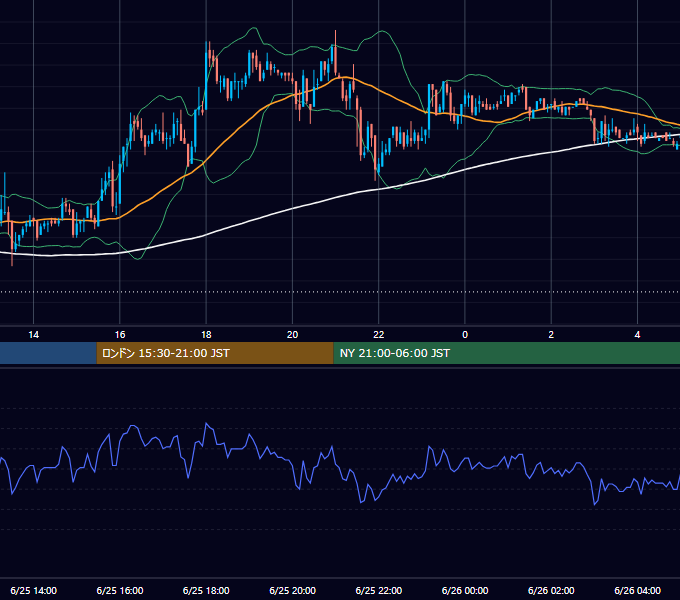Click the 16 hour axis label
680x600 pixels.
(x=120, y=335)
